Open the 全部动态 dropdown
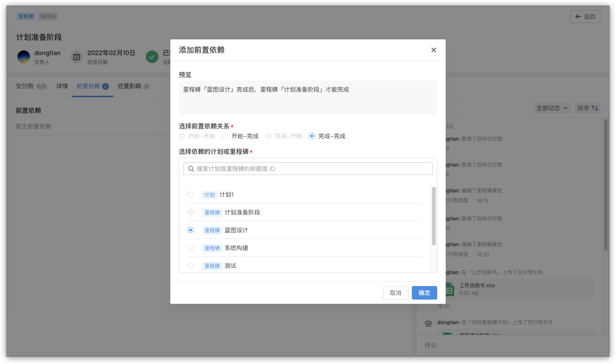 (x=552, y=108)
